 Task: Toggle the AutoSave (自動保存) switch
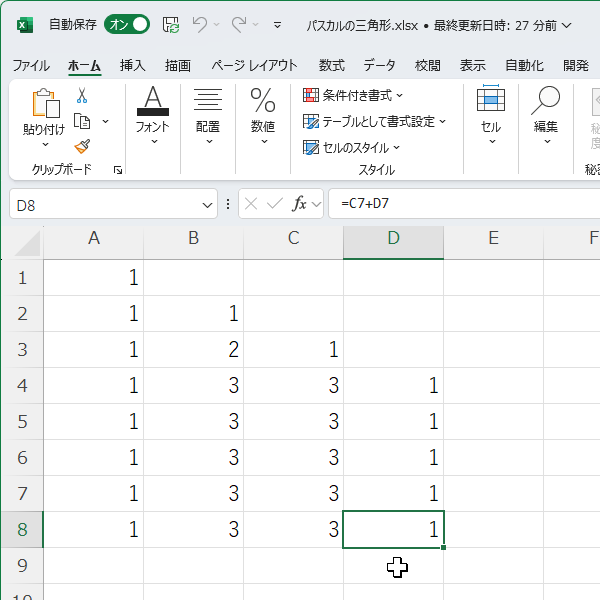(x=127, y=24)
